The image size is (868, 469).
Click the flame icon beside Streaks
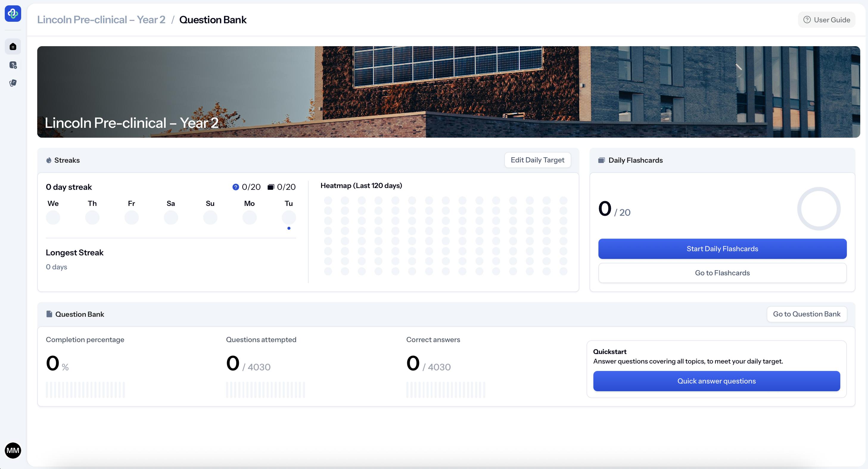click(x=49, y=160)
